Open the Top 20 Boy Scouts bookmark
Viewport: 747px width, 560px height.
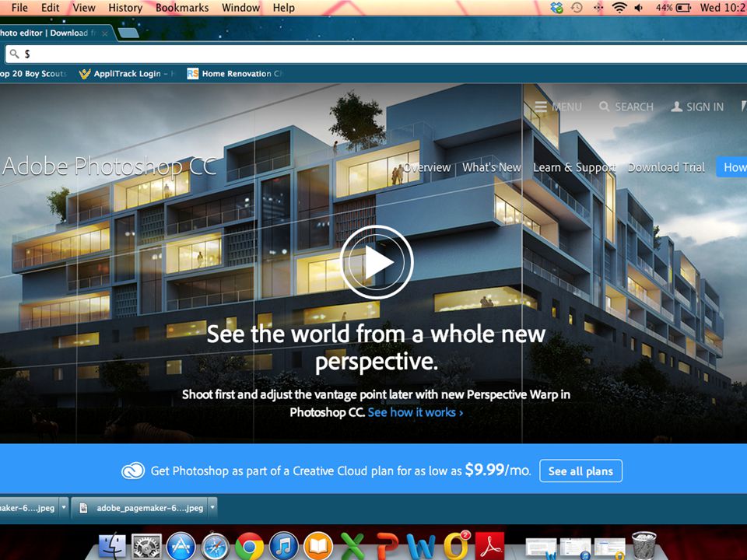[x=33, y=74]
